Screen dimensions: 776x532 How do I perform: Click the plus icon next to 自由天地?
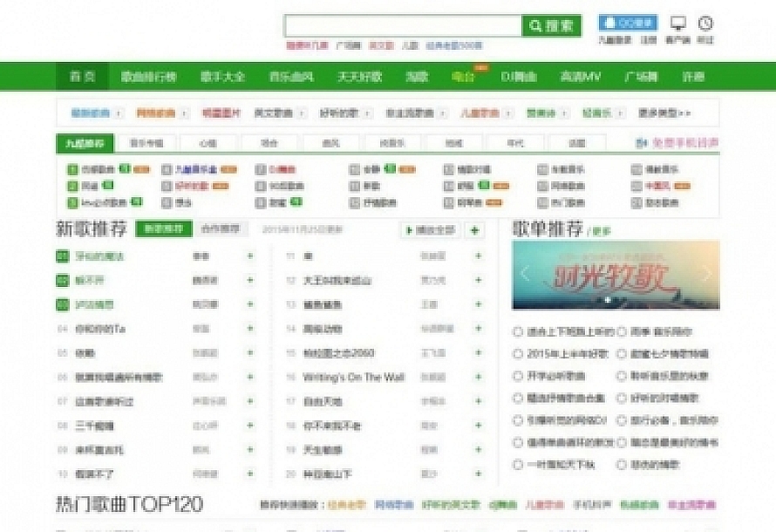click(x=476, y=402)
